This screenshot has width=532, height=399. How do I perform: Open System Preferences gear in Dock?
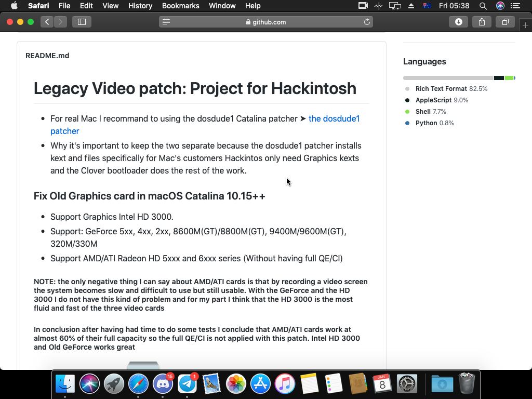click(406, 384)
